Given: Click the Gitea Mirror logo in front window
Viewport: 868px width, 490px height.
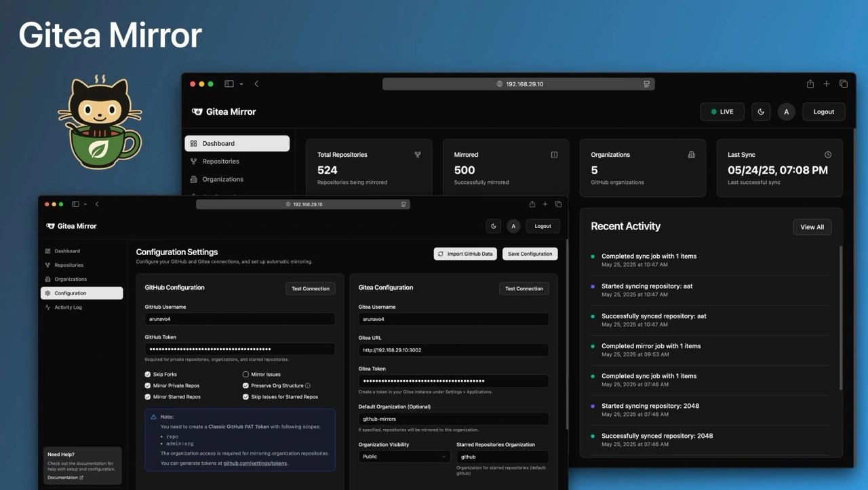Looking at the screenshot, I should click(x=71, y=226).
